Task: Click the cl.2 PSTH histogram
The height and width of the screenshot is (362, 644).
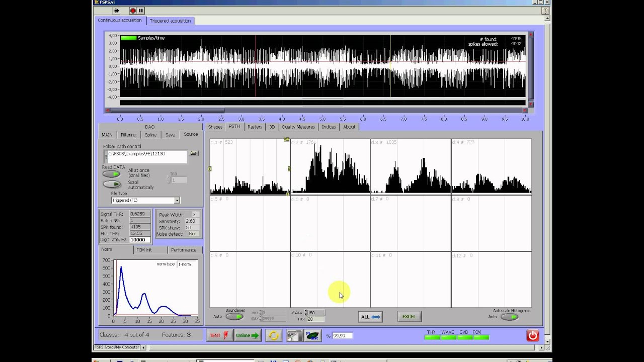Action: tap(330, 166)
